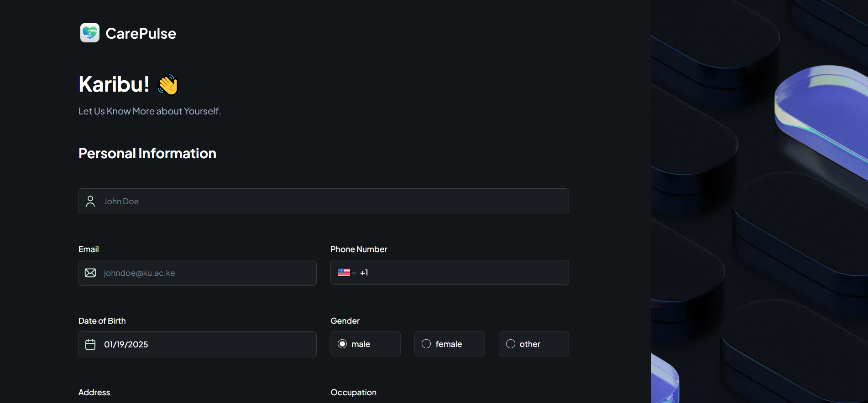Click the calendar icon for Date of Birth
Image resolution: width=868 pixels, height=403 pixels.
tap(90, 345)
